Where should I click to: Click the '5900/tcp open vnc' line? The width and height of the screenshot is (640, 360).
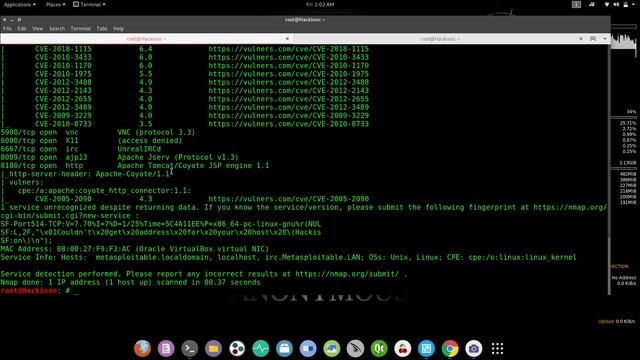(x=98, y=132)
